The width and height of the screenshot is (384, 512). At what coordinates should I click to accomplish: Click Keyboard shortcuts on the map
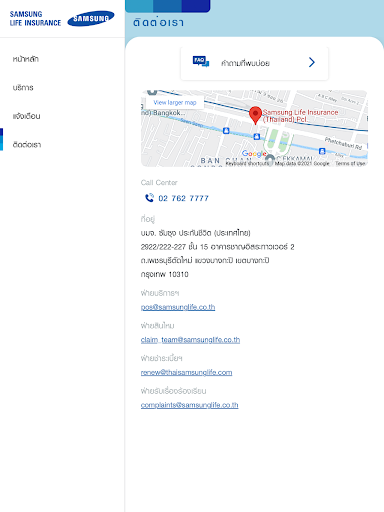tap(247, 163)
